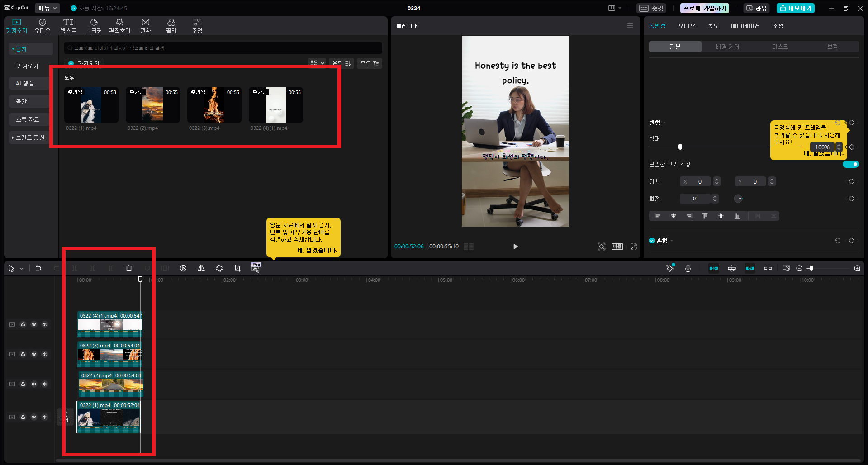Image resolution: width=868 pixels, height=465 pixels.
Task: Expand the 브랜드 자산 section
Action: pyautogui.click(x=31, y=138)
